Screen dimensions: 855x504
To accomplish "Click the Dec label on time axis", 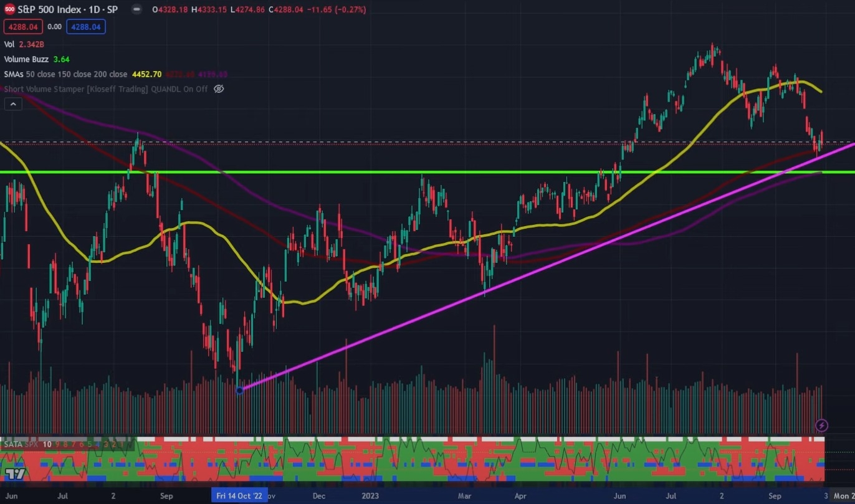I will (319, 496).
